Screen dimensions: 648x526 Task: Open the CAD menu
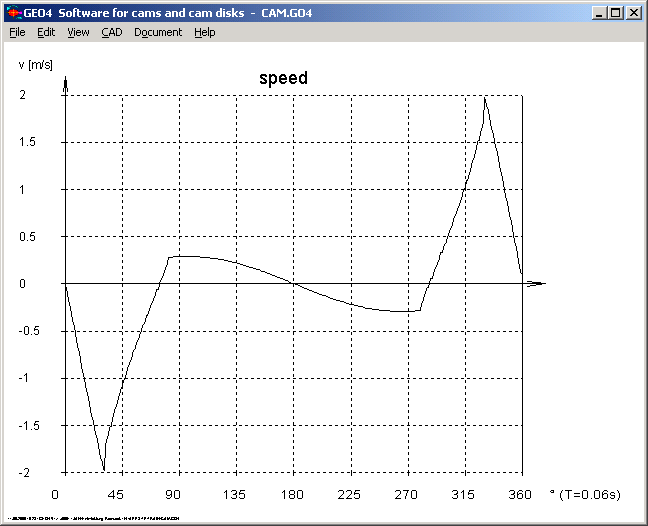[111, 32]
